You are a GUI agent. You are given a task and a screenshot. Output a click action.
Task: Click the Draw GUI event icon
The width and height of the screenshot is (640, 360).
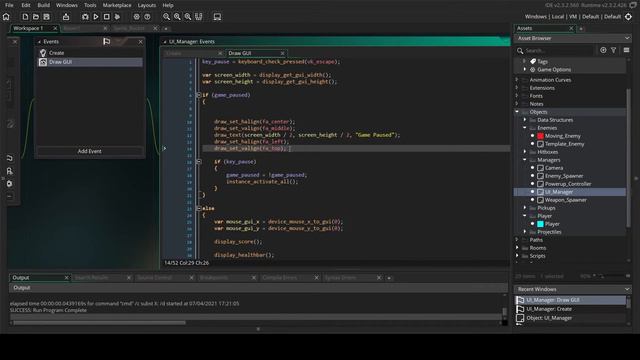(43, 62)
